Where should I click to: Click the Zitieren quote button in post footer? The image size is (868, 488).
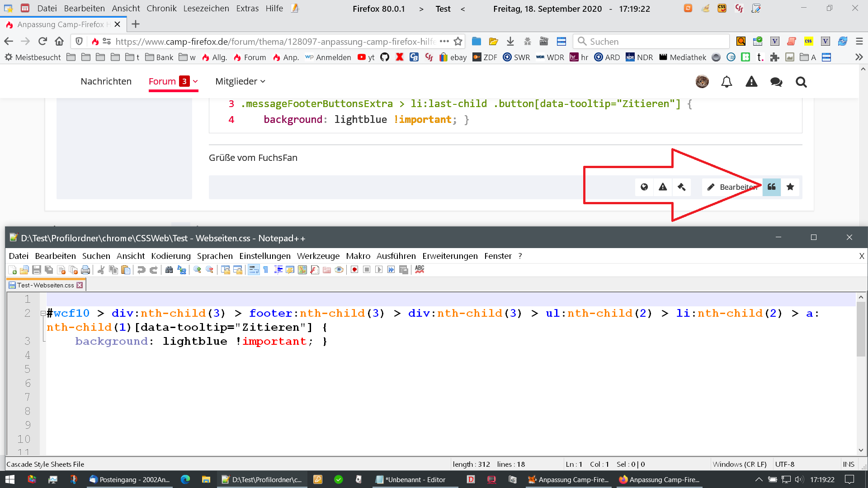click(x=771, y=187)
